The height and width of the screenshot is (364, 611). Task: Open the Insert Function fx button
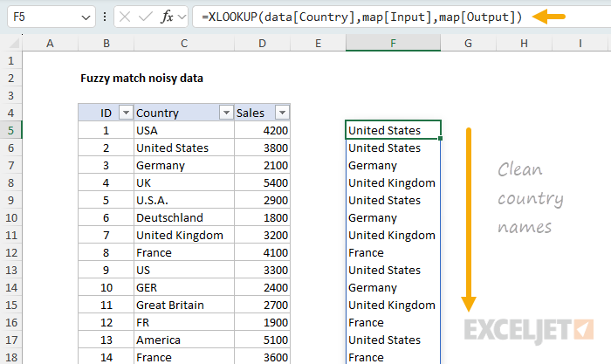point(167,17)
